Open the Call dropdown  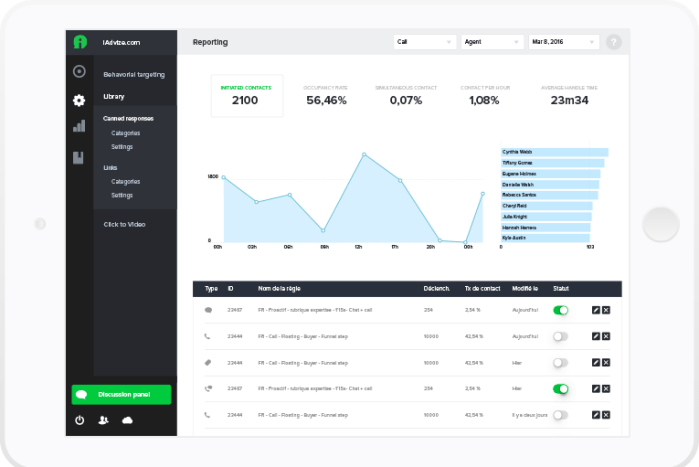tap(424, 42)
